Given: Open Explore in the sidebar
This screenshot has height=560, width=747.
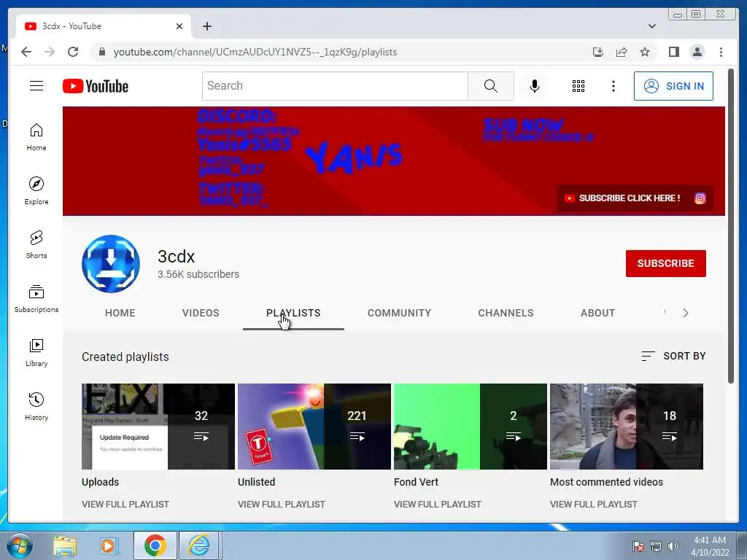Looking at the screenshot, I should coord(36,190).
